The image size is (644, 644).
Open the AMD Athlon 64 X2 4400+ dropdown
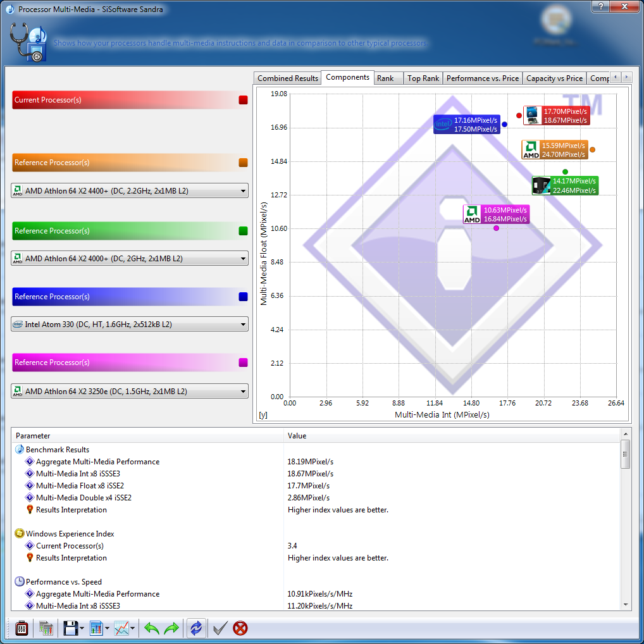click(130, 190)
